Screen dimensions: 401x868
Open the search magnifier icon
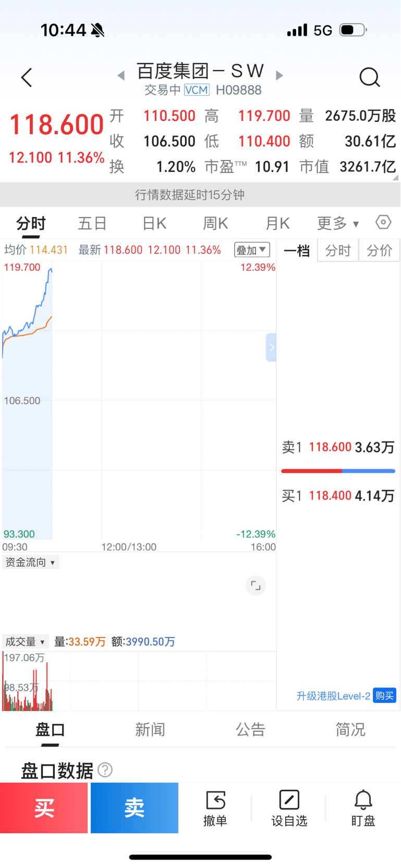coord(370,78)
